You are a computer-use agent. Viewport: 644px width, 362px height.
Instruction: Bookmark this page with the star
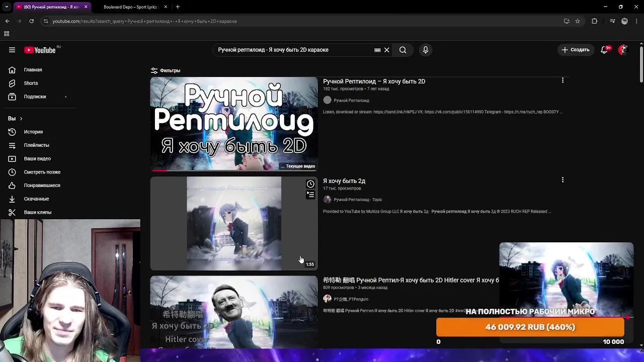click(578, 21)
